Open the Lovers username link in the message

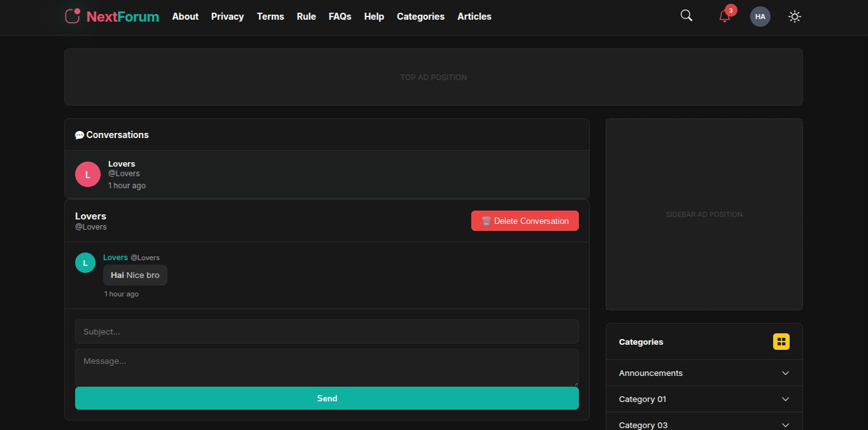pyautogui.click(x=115, y=258)
